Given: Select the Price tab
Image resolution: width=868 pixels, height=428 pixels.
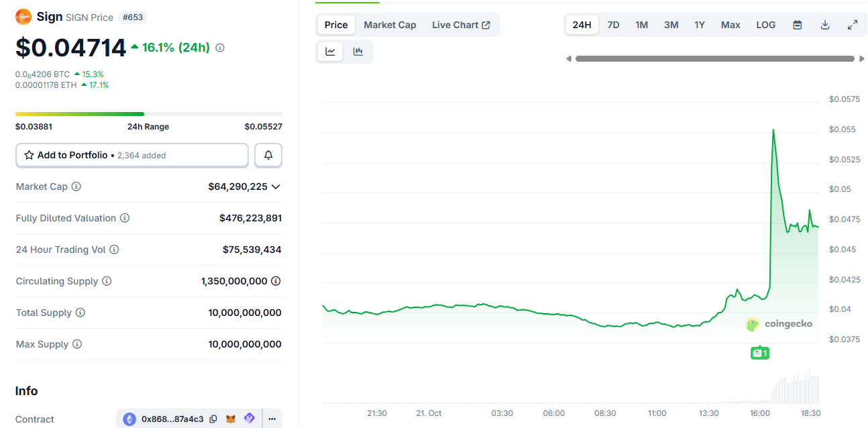Looking at the screenshot, I should pyautogui.click(x=336, y=25).
